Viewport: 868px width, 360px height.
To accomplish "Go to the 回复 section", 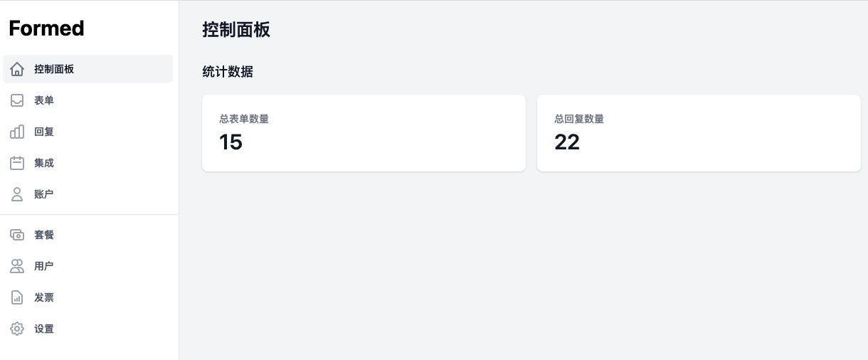I will pos(44,132).
